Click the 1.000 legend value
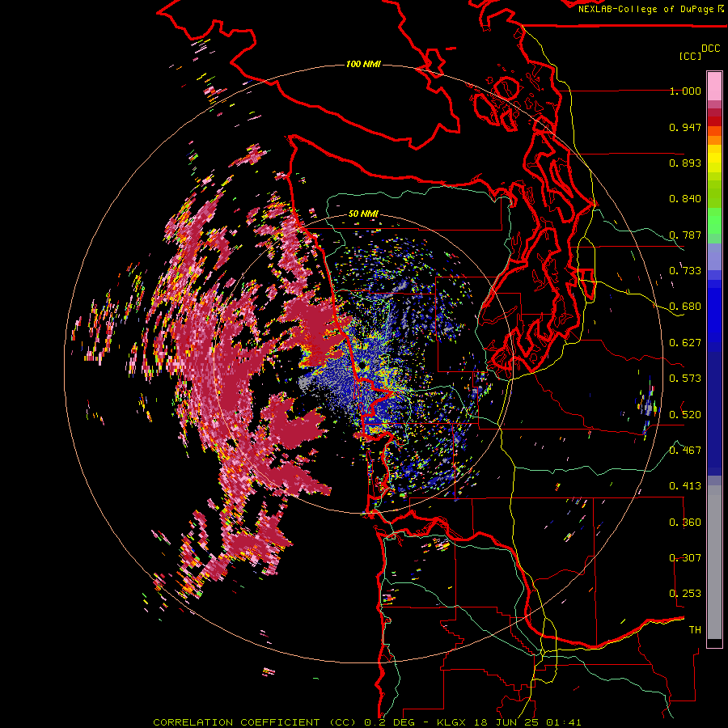 685,91
